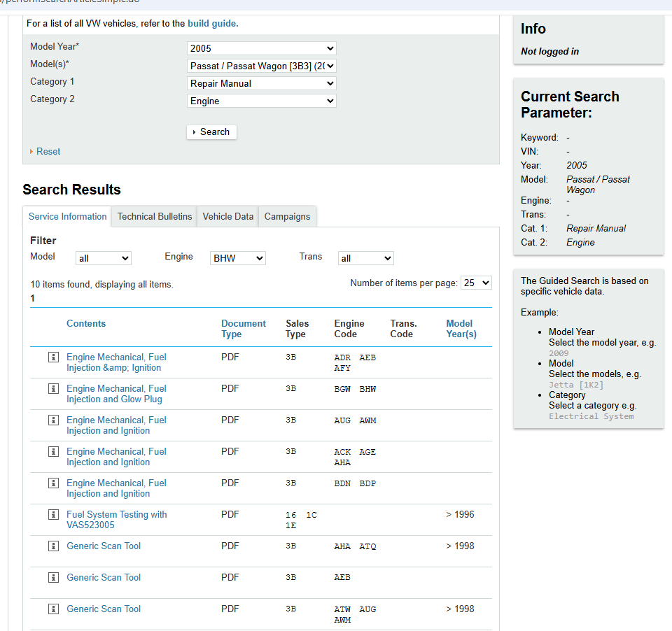Open the Vehicle Data tab
This screenshot has height=631, width=672.
(x=227, y=217)
